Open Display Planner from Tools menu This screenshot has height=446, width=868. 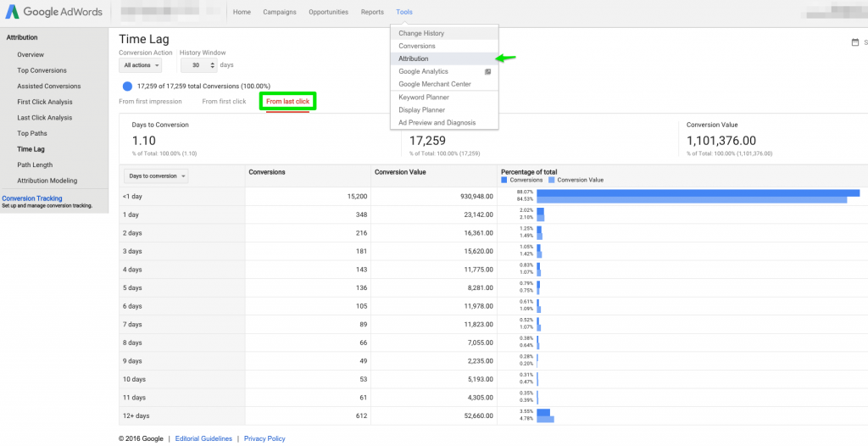444,109
